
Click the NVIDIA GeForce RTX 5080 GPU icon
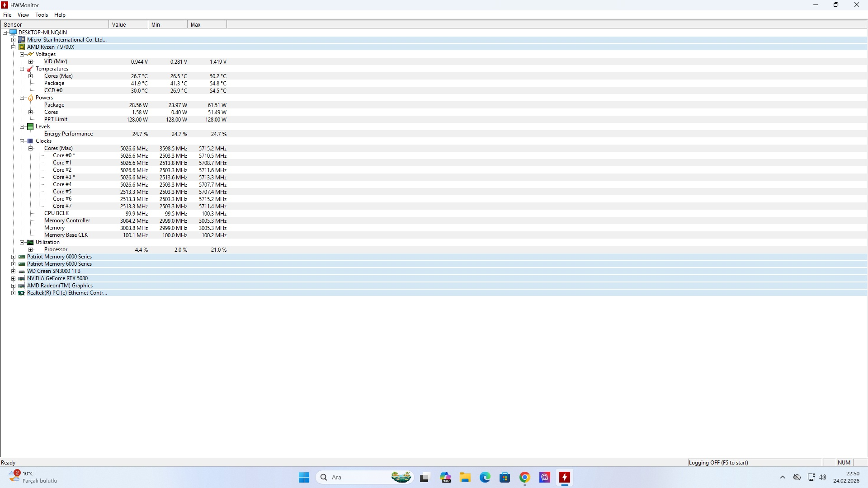pos(22,278)
